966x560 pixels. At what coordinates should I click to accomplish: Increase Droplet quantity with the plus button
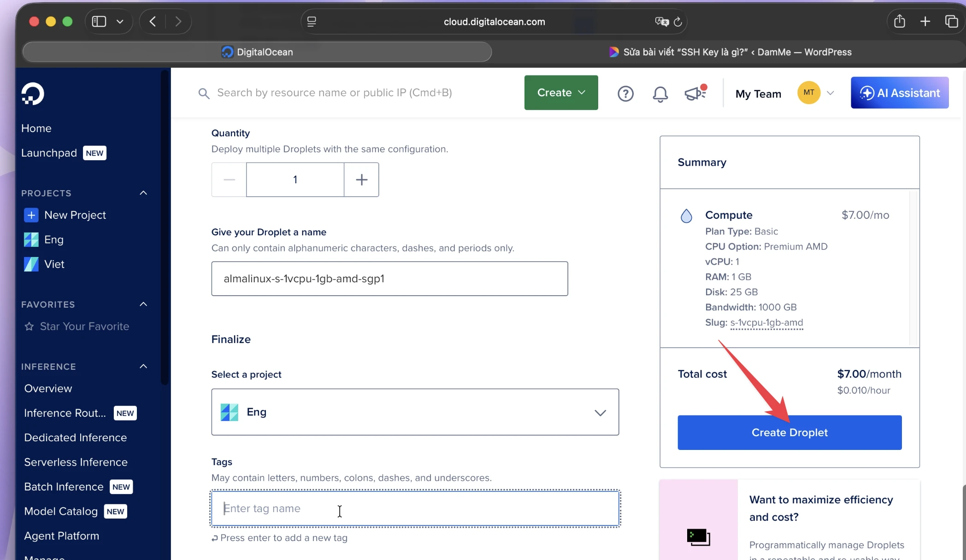coord(362,180)
